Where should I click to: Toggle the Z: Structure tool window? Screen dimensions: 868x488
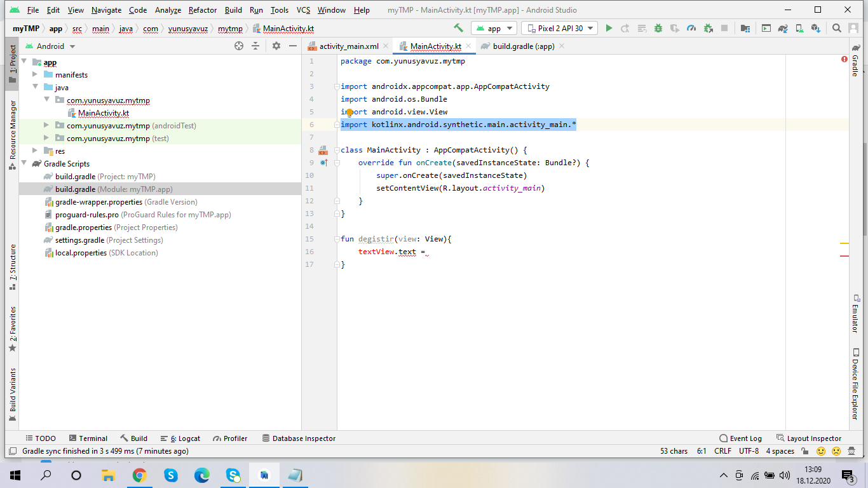pyautogui.click(x=12, y=268)
